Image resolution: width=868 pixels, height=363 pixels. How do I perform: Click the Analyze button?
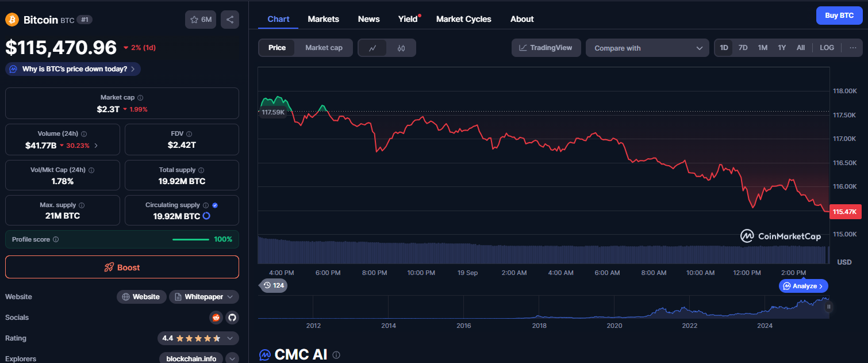[x=804, y=286]
